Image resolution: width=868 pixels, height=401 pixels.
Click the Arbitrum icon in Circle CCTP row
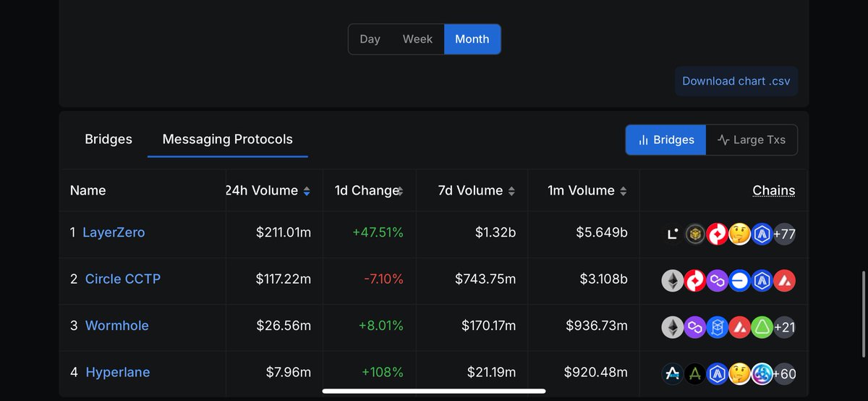[762, 280]
